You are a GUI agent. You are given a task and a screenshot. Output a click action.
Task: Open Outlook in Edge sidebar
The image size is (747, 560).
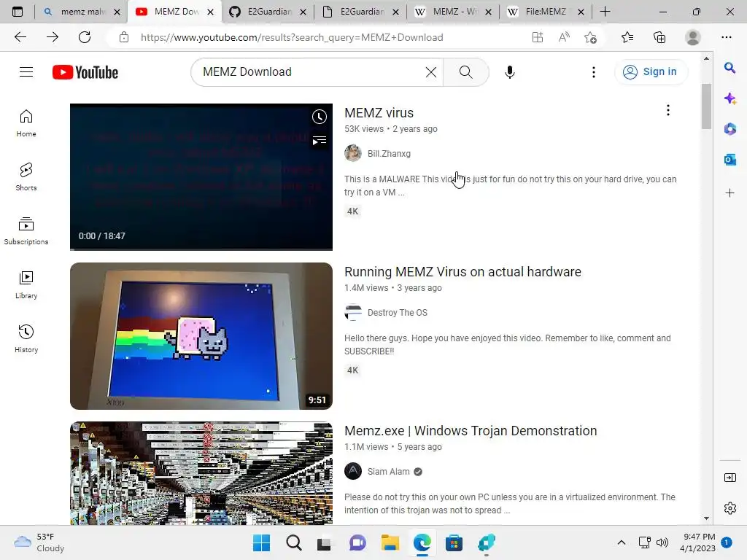coord(729,160)
